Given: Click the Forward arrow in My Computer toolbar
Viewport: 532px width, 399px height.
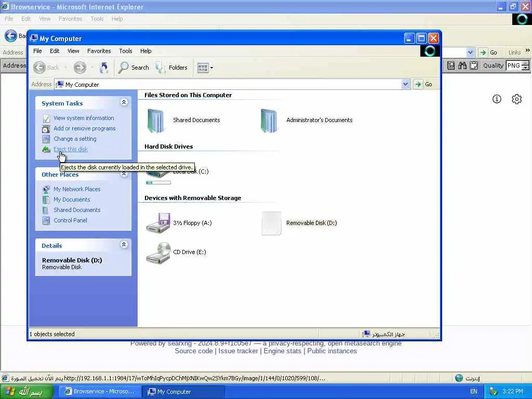Looking at the screenshot, I should pyautogui.click(x=80, y=68).
